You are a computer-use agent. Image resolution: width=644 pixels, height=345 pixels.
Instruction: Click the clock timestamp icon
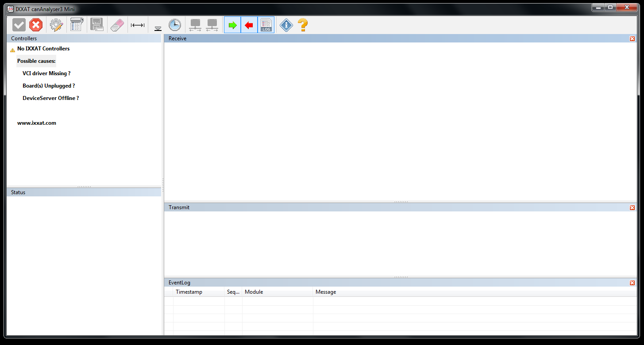point(175,25)
